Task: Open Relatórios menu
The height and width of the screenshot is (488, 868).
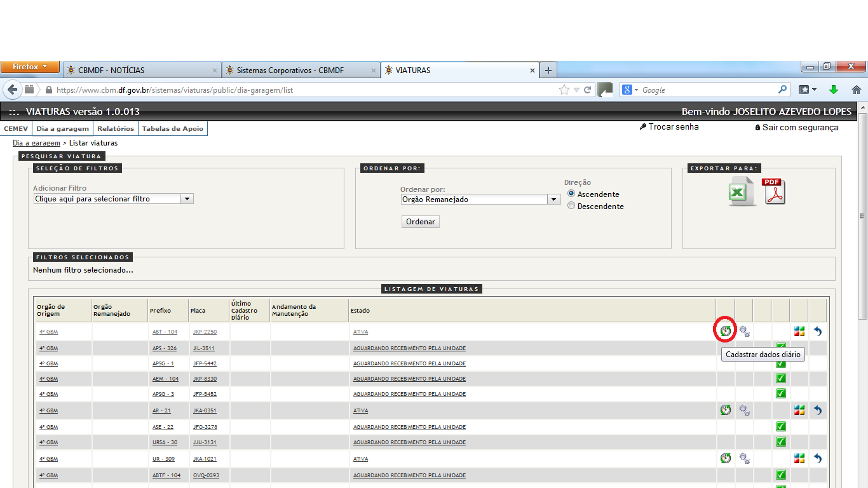Action: pyautogui.click(x=116, y=128)
